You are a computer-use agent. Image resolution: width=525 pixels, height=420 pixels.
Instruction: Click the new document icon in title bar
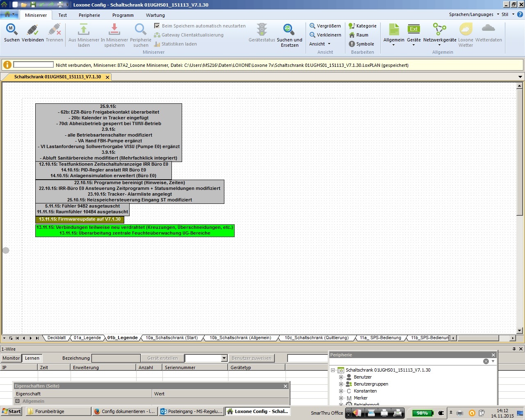(x=15, y=5)
